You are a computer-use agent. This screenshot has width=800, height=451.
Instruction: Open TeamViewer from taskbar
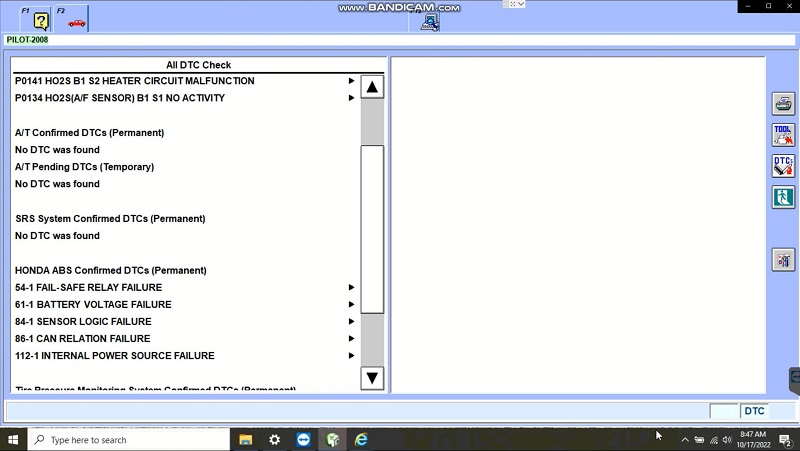pos(304,440)
